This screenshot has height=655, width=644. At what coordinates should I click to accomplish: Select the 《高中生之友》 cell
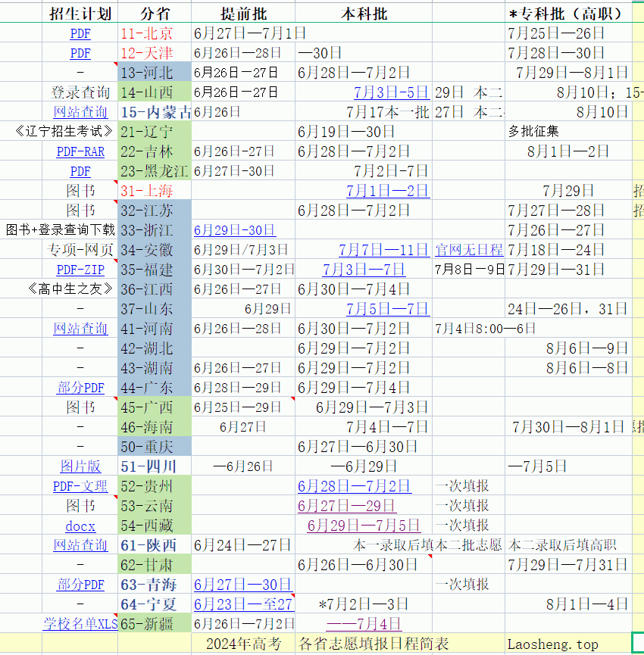(70, 289)
